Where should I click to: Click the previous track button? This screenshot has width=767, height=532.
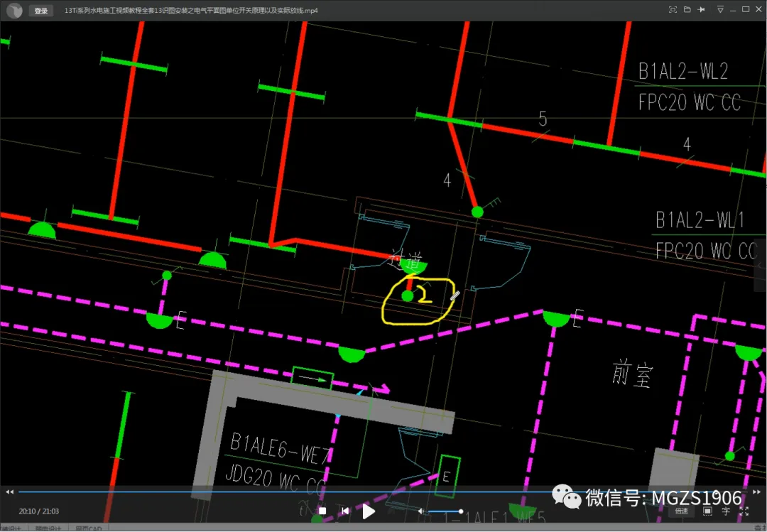pos(345,511)
